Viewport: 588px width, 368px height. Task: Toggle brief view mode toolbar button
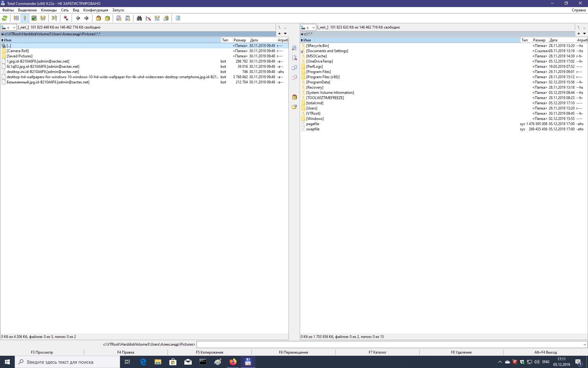(16, 18)
